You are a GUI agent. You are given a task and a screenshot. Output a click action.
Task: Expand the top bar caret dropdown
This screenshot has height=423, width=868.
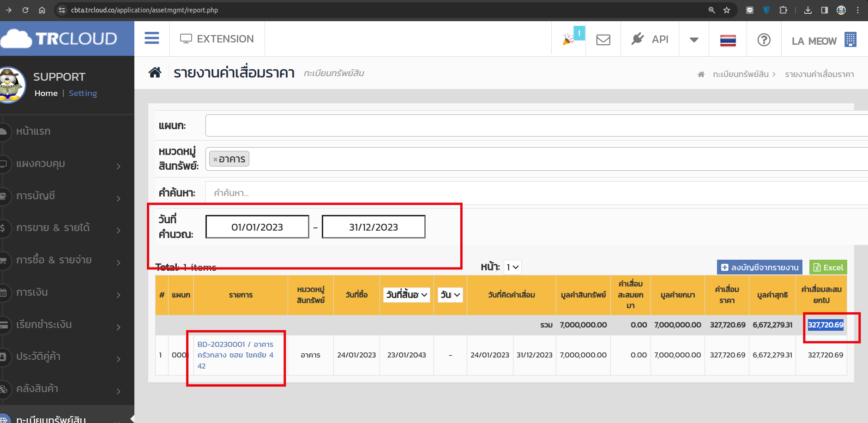[x=694, y=40]
